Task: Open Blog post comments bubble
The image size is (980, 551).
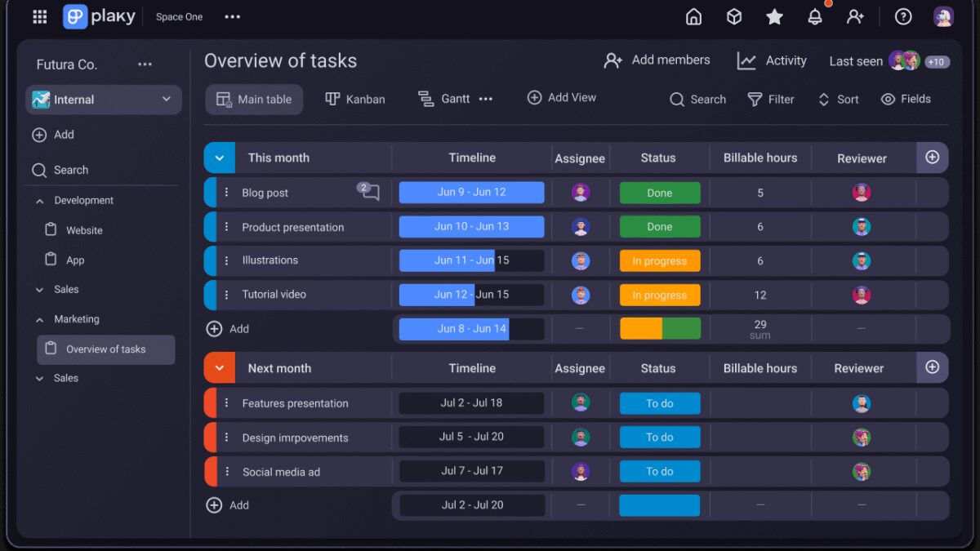Action: (370, 193)
